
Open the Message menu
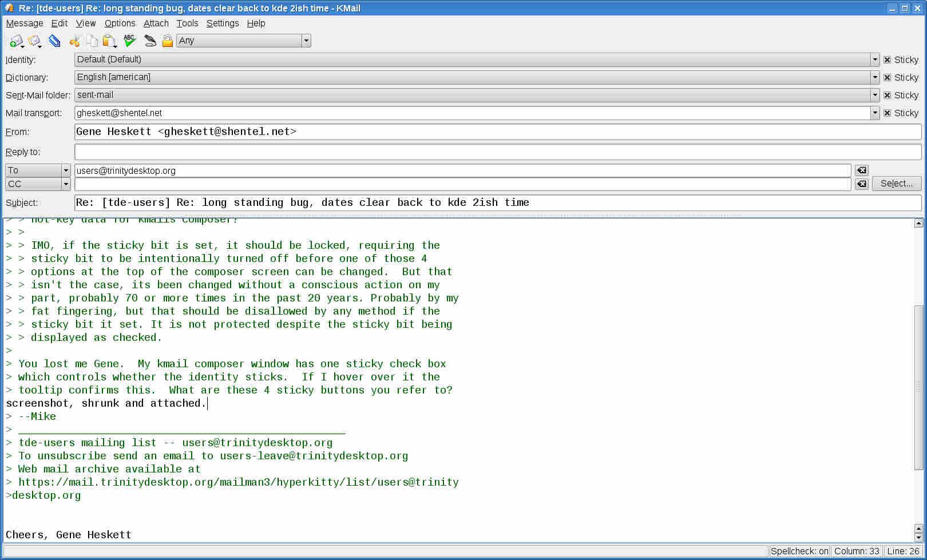(x=25, y=23)
